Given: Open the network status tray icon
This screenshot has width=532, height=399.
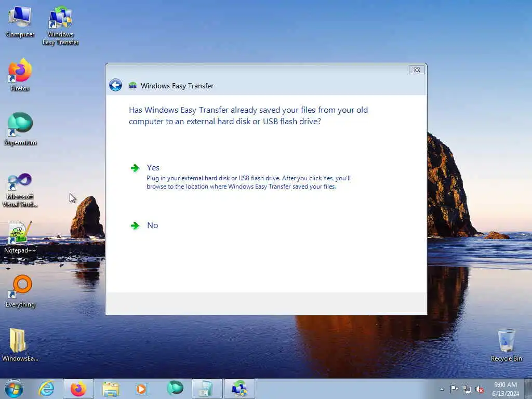Looking at the screenshot, I should pyautogui.click(x=467, y=389).
